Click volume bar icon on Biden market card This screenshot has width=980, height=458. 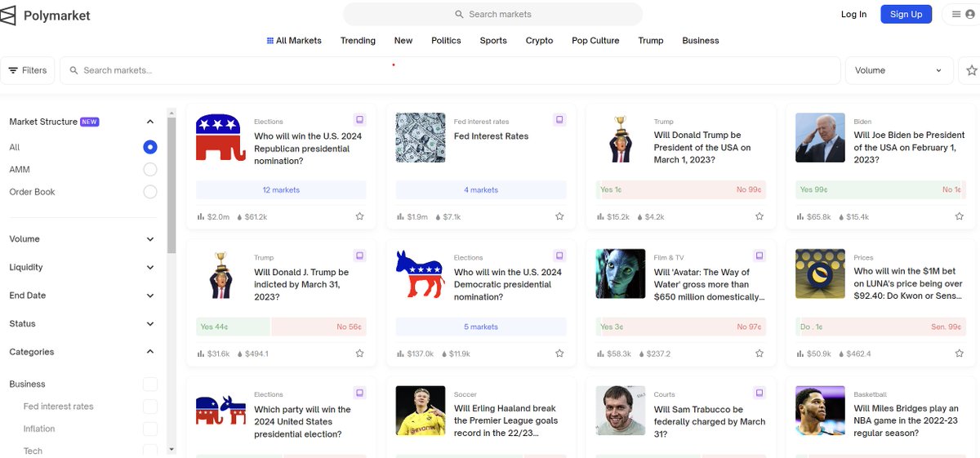tap(800, 217)
